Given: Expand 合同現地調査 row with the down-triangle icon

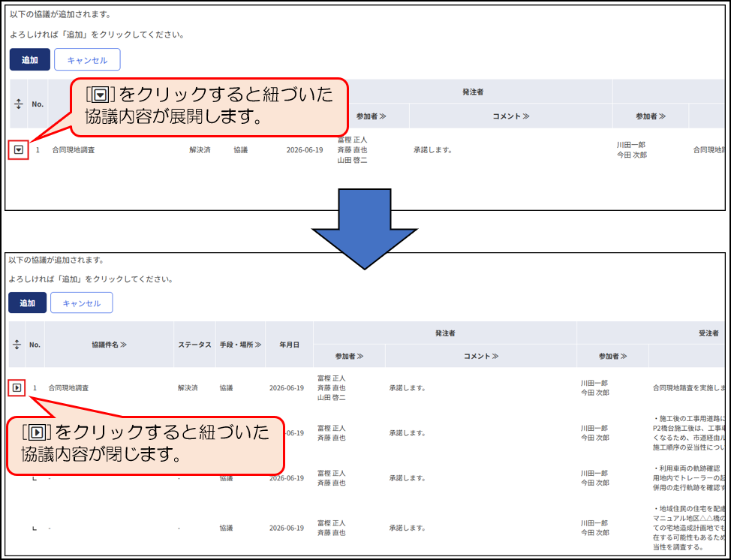Looking at the screenshot, I should tap(19, 150).
